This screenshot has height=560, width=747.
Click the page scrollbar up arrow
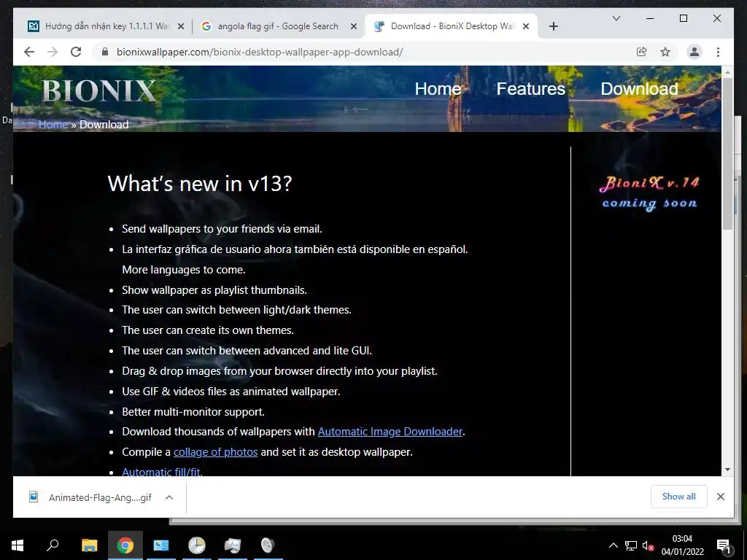point(727,71)
